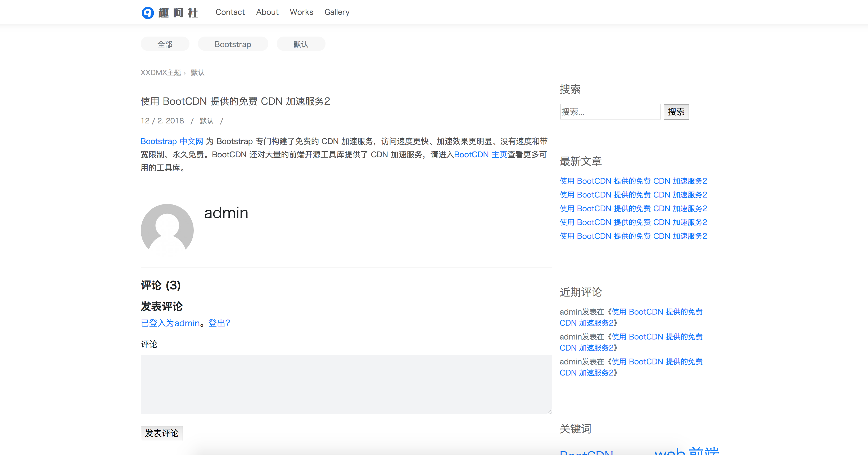This screenshot has width=868, height=455.
Task: Click the 默认 breadcrumb link
Action: click(197, 73)
